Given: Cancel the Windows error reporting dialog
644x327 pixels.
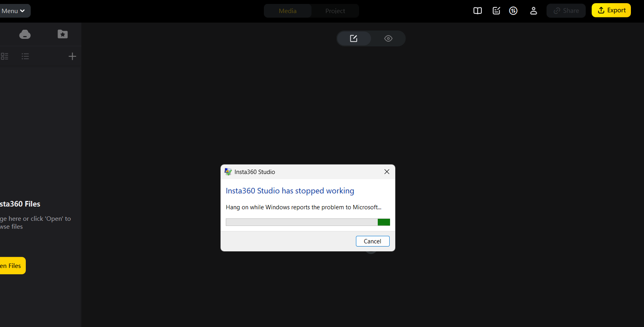Looking at the screenshot, I should point(373,241).
